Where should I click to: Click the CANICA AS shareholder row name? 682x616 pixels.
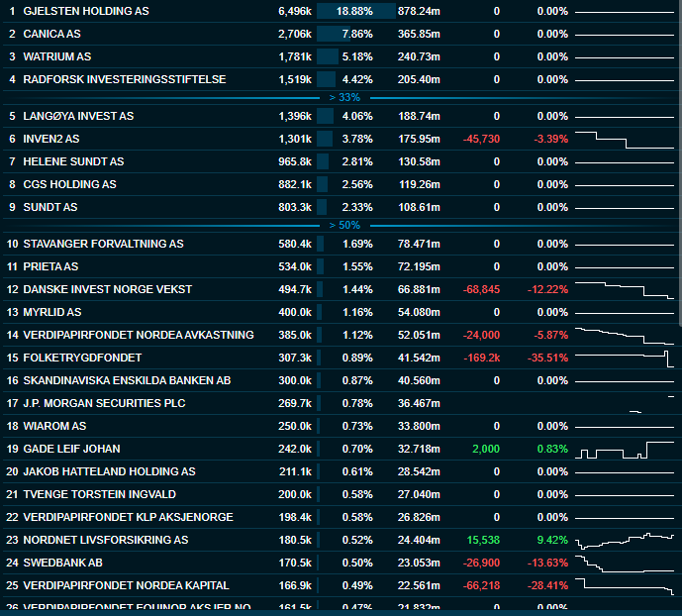pos(51,34)
